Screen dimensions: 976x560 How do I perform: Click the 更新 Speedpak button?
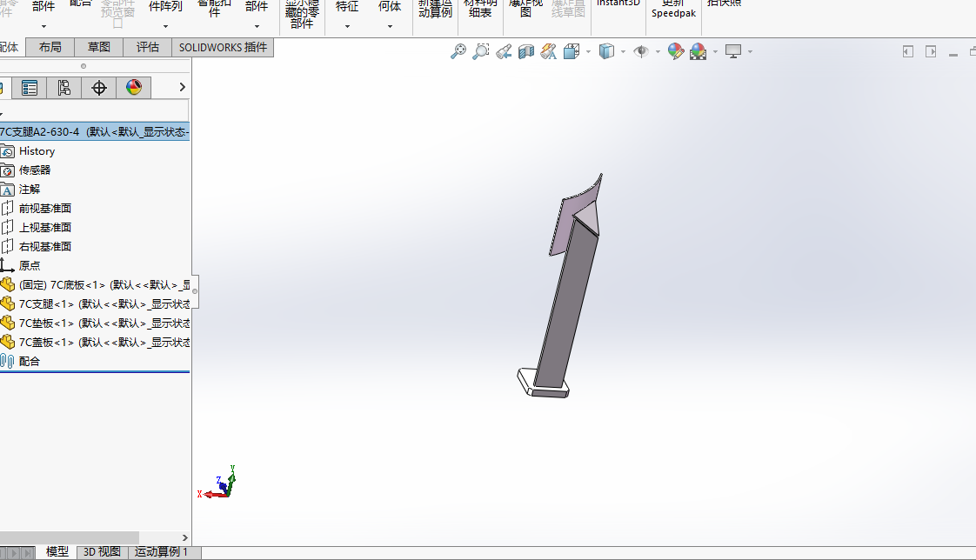click(673, 10)
